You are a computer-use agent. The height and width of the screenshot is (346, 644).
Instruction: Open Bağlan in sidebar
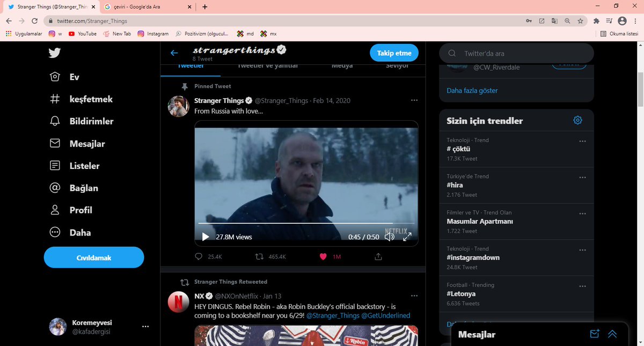pos(74,188)
